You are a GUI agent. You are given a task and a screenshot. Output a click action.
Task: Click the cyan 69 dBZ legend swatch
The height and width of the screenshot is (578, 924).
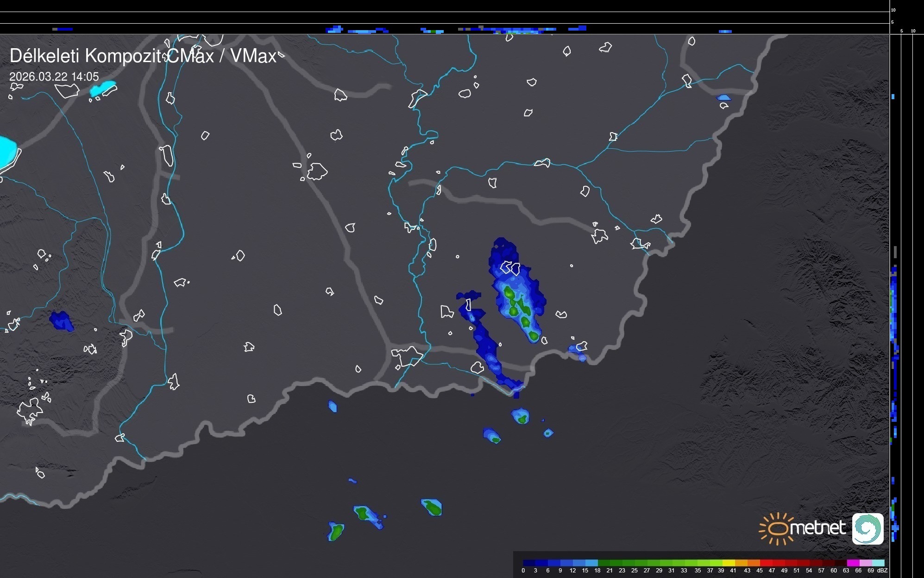(x=878, y=563)
